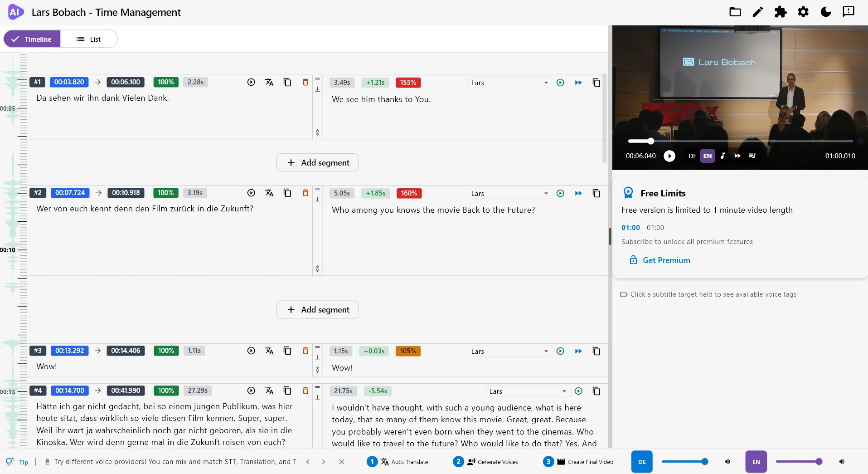The width and height of the screenshot is (868, 474).
Task: Seek on the video progress slider
Action: point(740,141)
